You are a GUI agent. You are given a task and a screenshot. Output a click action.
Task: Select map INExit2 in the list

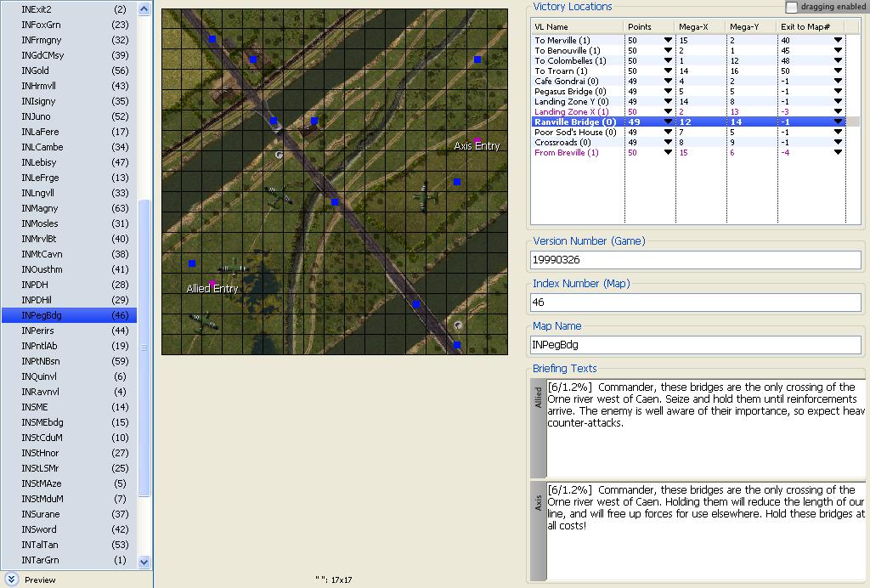70,9
